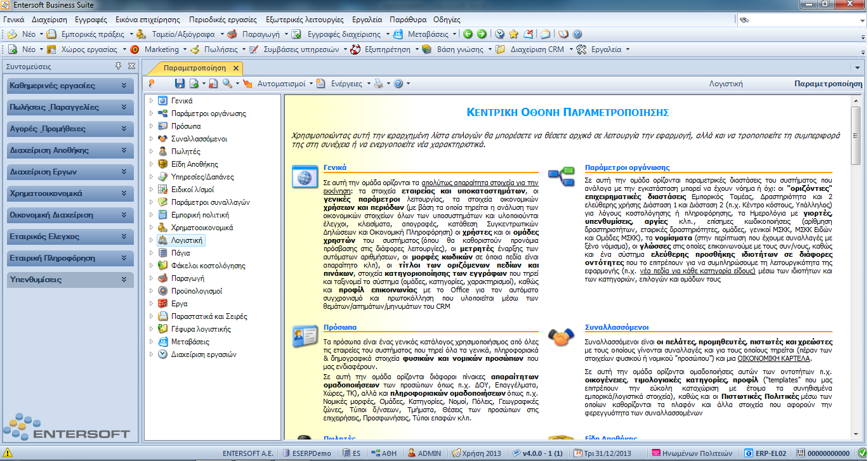Click the Χρήση 2013 status bar item

pos(476,453)
